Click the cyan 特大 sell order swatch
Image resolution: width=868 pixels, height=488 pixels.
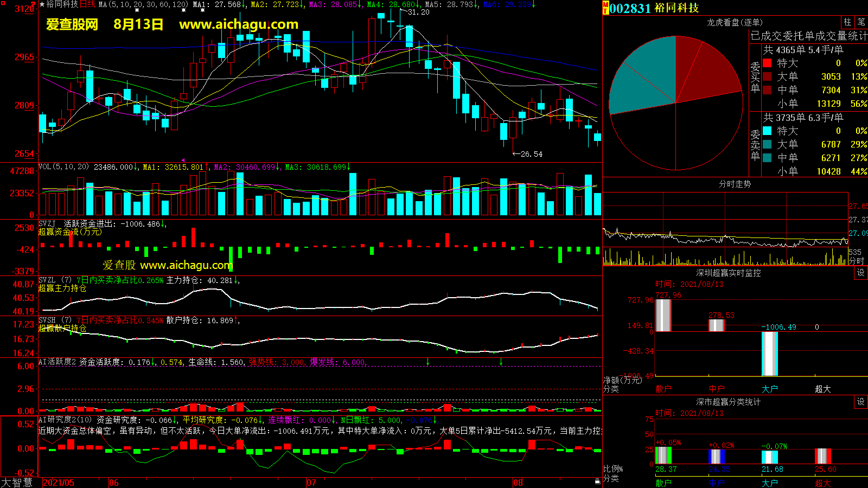tap(767, 131)
